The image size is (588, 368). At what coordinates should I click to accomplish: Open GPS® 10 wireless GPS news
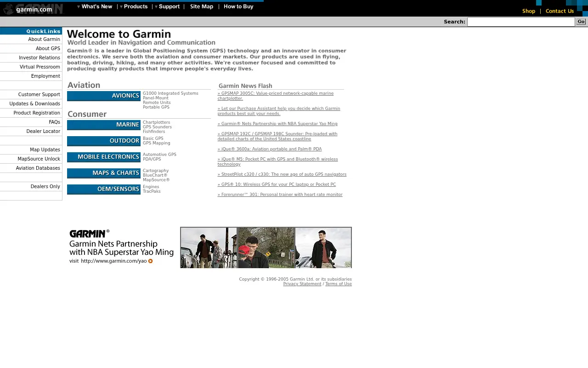277,184
